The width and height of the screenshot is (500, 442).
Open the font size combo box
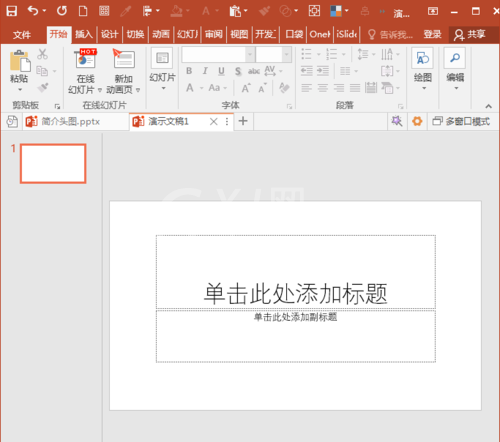[x=274, y=55]
